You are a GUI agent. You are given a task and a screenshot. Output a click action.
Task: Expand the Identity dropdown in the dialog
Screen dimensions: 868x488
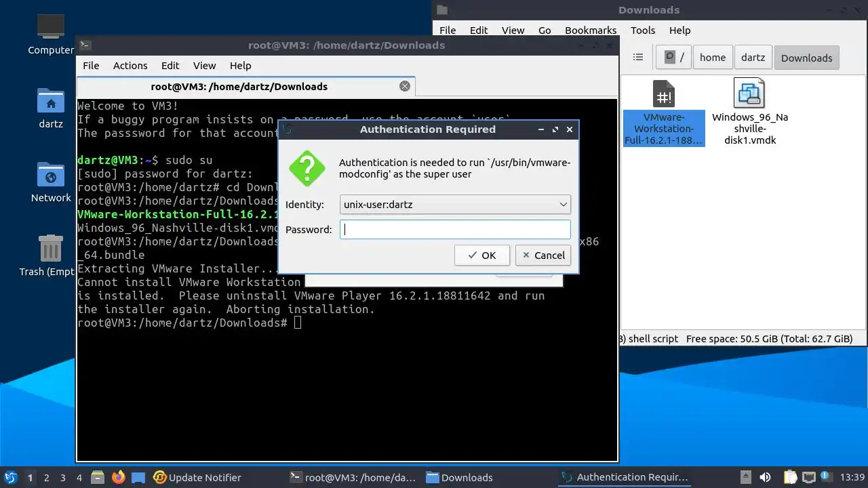pos(455,204)
